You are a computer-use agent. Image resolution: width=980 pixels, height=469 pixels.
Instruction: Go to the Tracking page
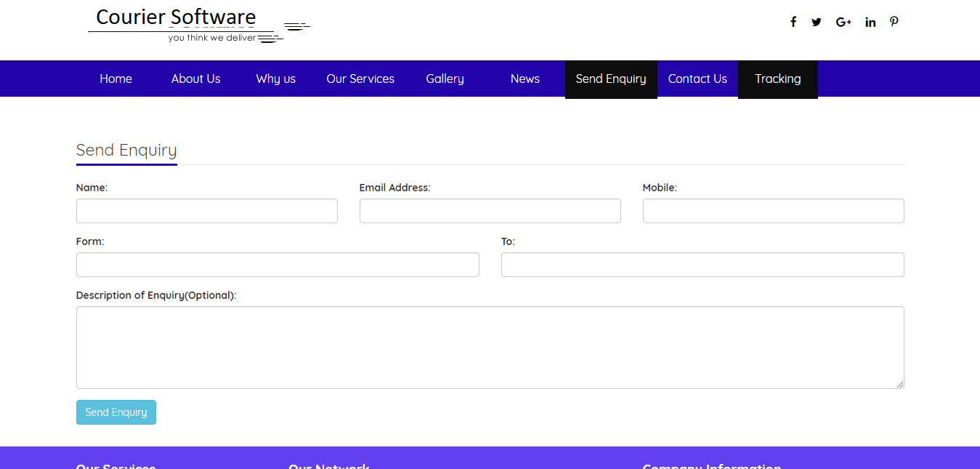tap(777, 79)
